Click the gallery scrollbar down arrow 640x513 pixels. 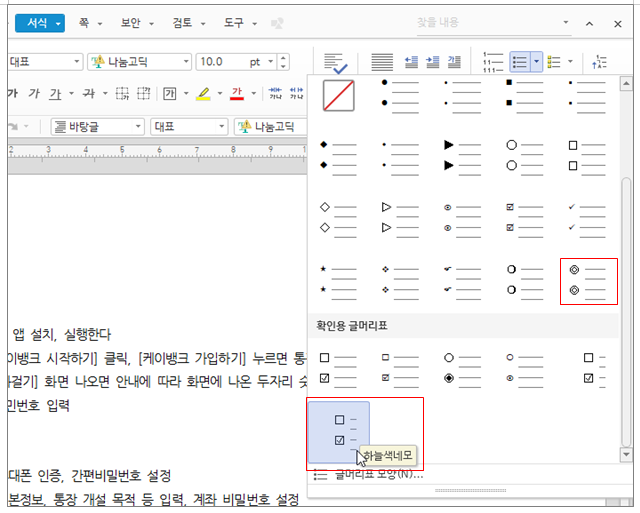pyautogui.click(x=626, y=454)
